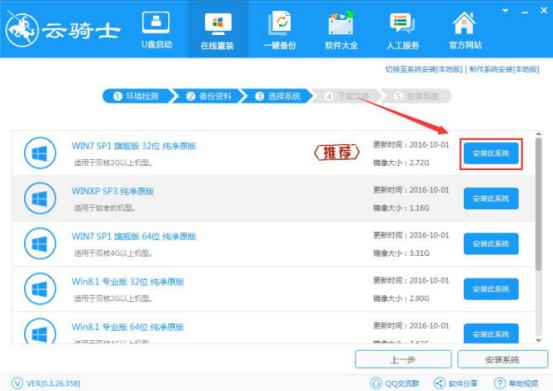Click the 镜像大小 1.16G text
Image resolution: width=553 pixels, height=391 pixels.
401,208
